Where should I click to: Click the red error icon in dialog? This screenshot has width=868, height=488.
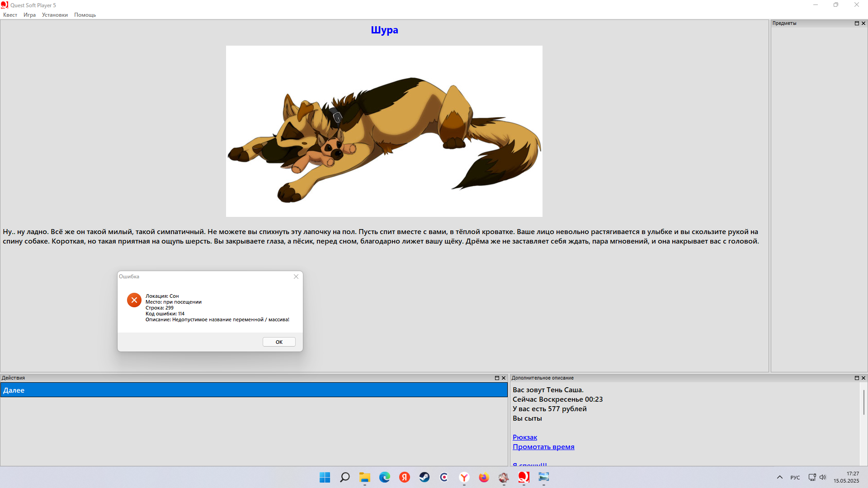point(134,300)
